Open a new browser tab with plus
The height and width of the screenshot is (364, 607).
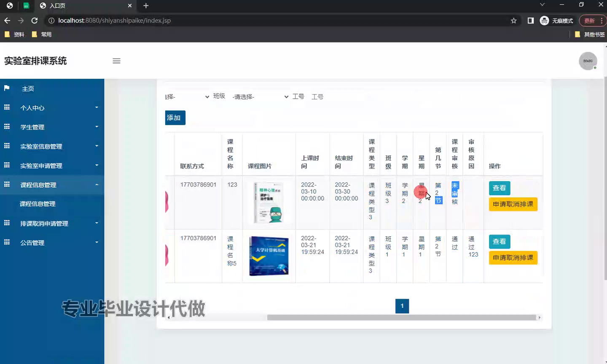coord(146,5)
